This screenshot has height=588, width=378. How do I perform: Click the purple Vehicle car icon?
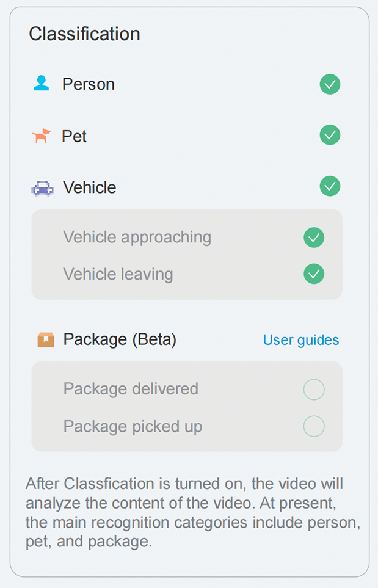[42, 188]
